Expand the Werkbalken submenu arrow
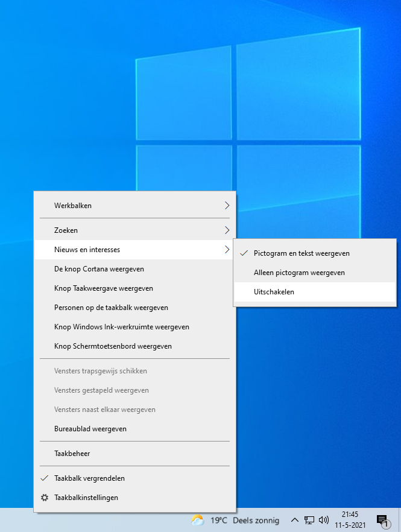This screenshot has width=401, height=532. coord(227,206)
